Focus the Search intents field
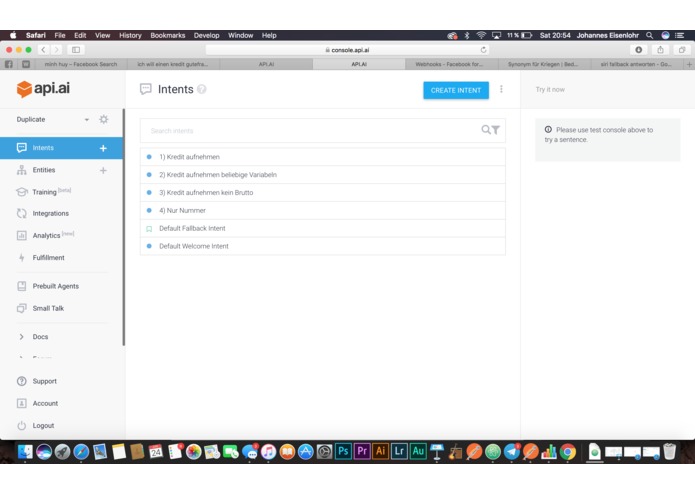 click(x=310, y=131)
